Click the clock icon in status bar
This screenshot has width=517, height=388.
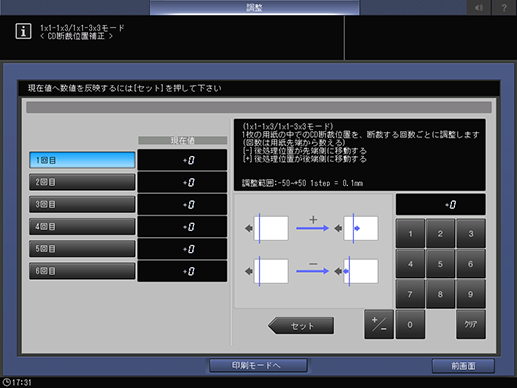6,382
